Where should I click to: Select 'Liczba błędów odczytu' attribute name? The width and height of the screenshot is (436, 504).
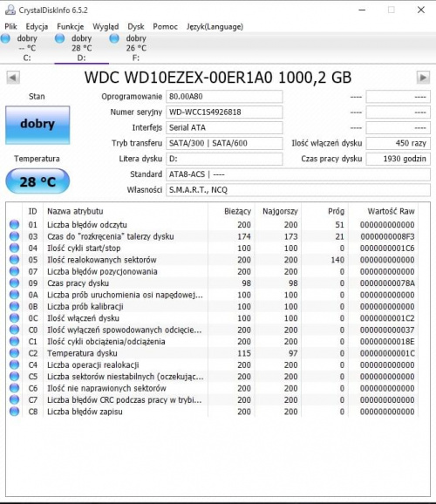[x=87, y=225]
